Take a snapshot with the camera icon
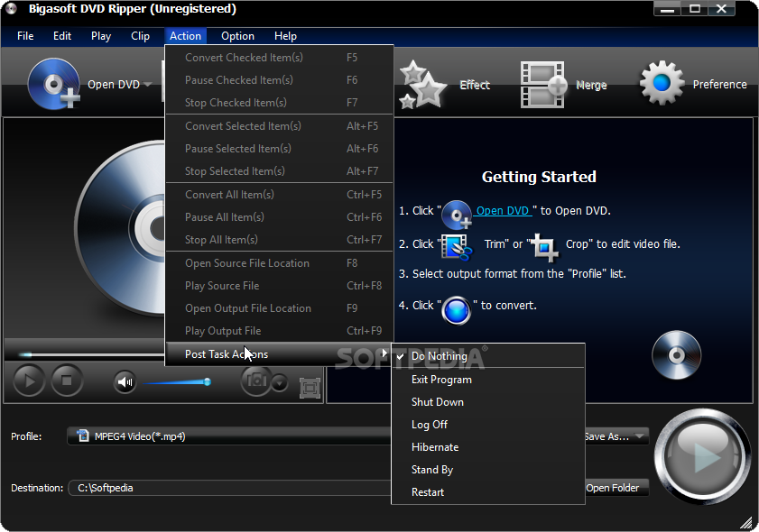Screen dimensions: 759x532 256,381
